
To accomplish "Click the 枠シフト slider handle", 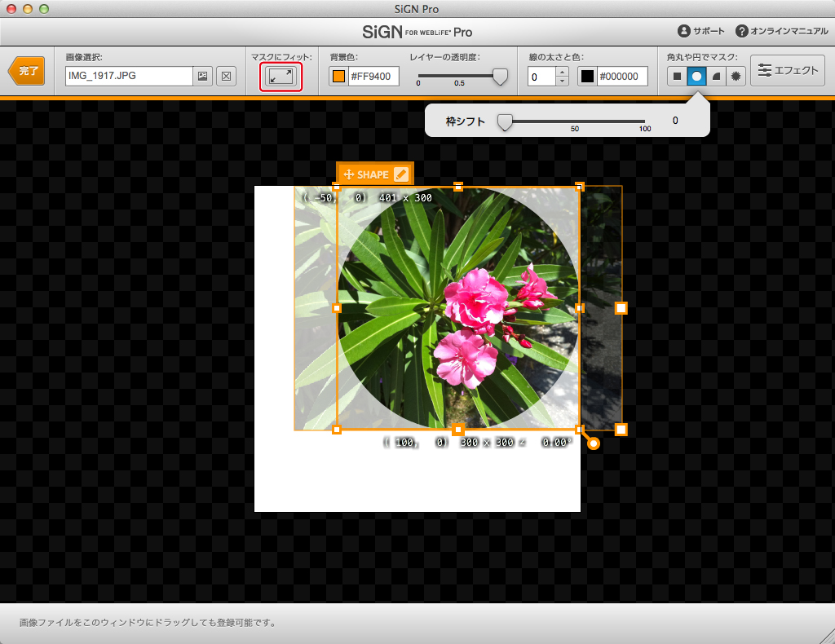I will tap(505, 122).
